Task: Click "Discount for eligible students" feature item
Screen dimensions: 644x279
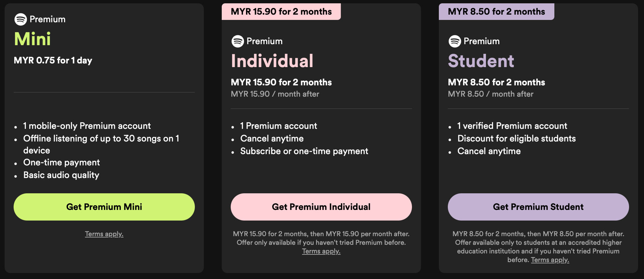Action: (517, 139)
